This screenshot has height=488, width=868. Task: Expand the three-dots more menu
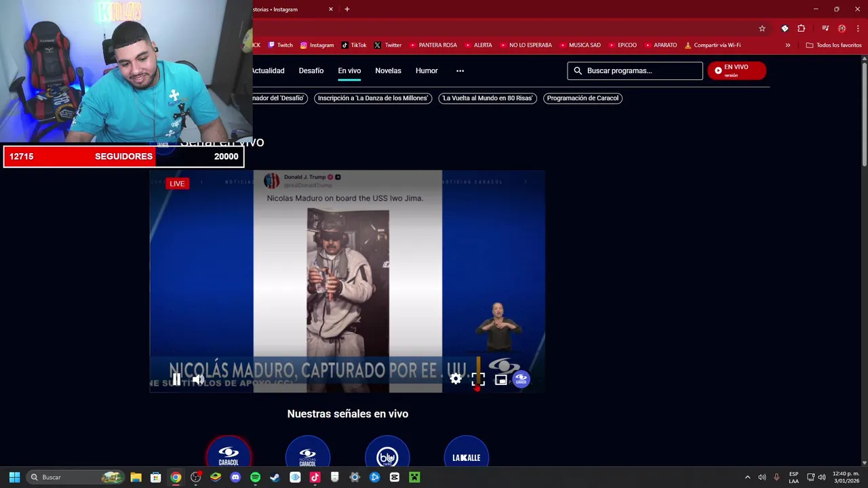click(460, 70)
